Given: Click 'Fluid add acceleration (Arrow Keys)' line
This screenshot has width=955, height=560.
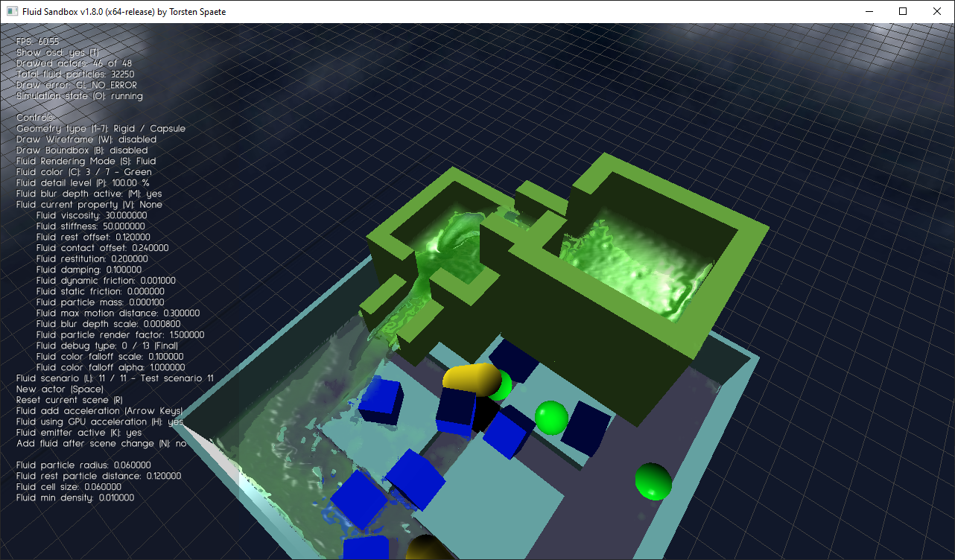Looking at the screenshot, I should click(x=100, y=411).
